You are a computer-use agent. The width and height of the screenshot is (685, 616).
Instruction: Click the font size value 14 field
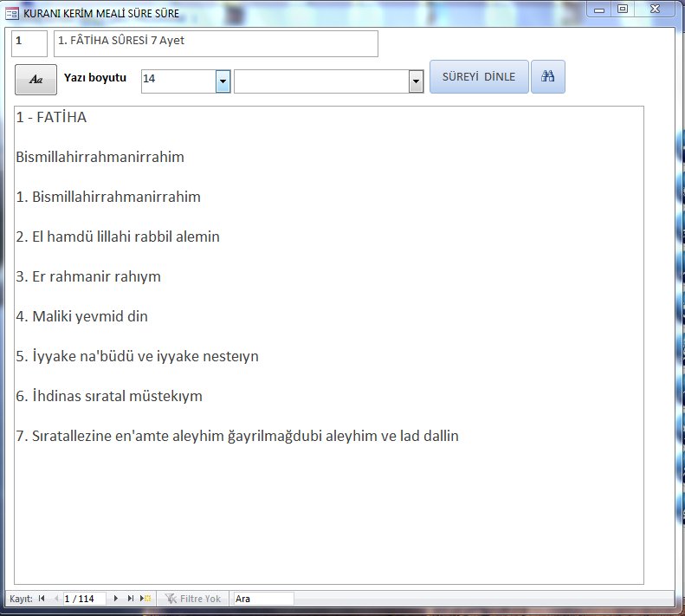pos(178,81)
